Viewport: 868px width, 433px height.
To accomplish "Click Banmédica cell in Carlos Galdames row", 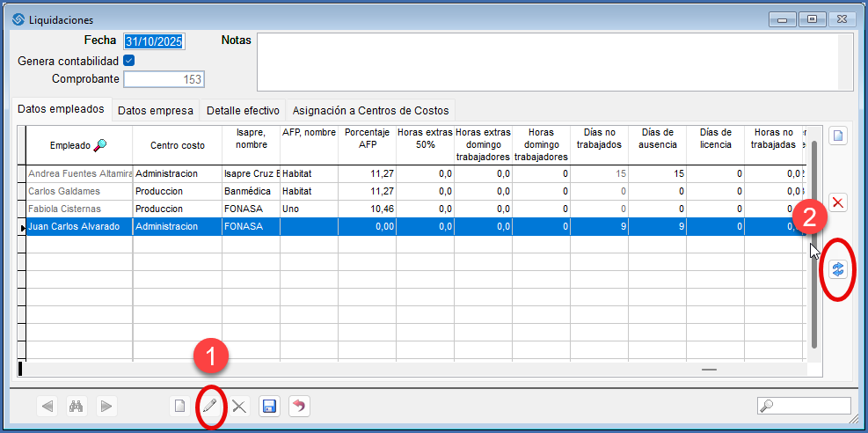I will point(251,191).
